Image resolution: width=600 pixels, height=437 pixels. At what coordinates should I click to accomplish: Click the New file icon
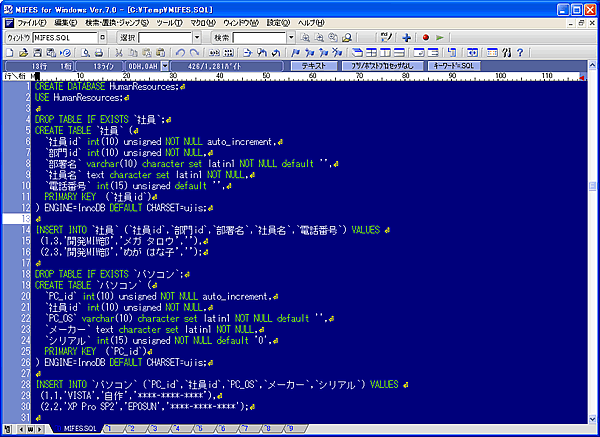click(x=9, y=52)
